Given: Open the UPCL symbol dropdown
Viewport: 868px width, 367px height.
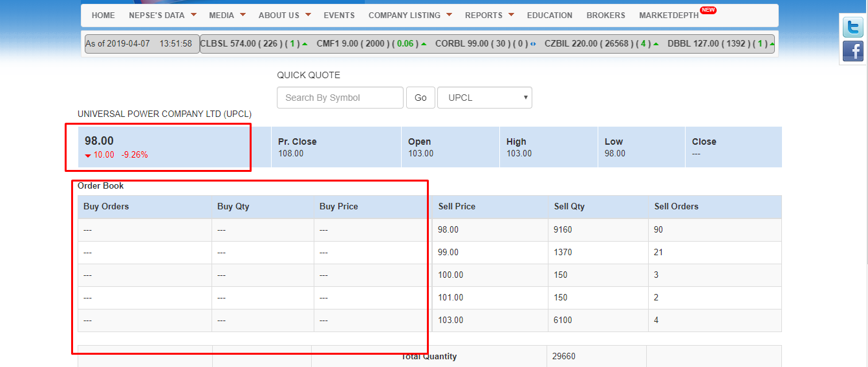Looking at the screenshot, I should tap(484, 98).
